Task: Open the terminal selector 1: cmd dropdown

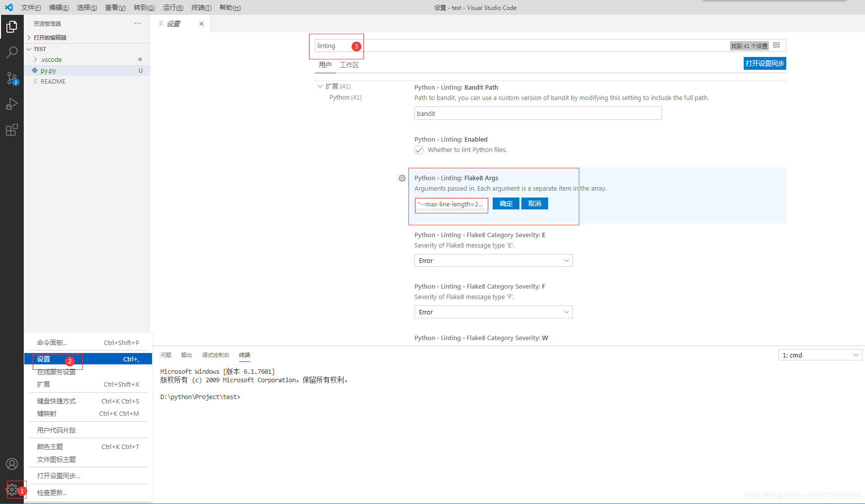Action: (x=820, y=355)
